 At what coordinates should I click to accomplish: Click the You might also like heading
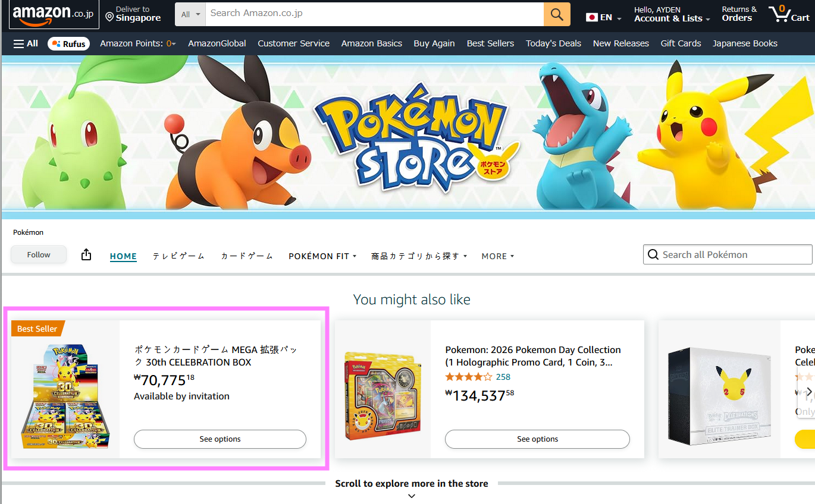pyautogui.click(x=412, y=300)
